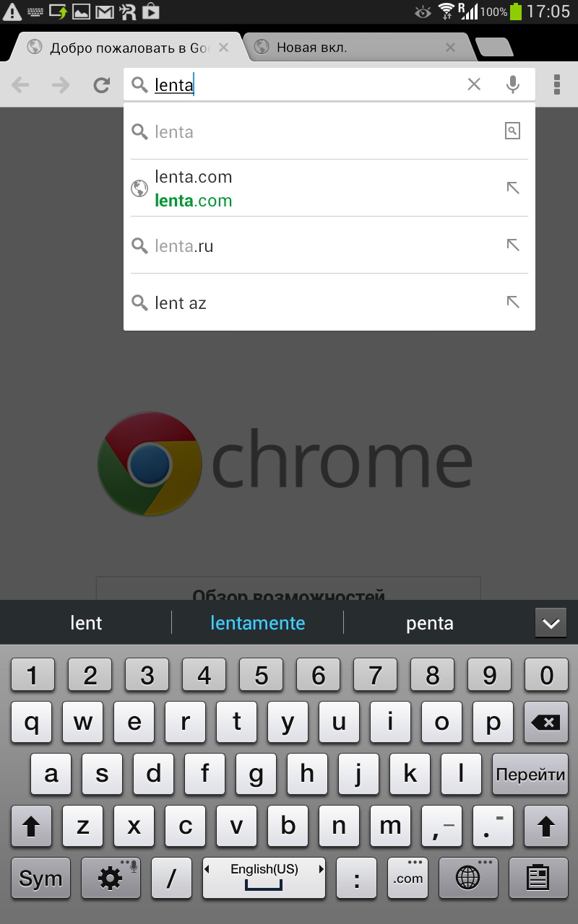578x924 pixels.
Task: Tap the voice search microphone icon
Action: pyautogui.click(x=513, y=84)
